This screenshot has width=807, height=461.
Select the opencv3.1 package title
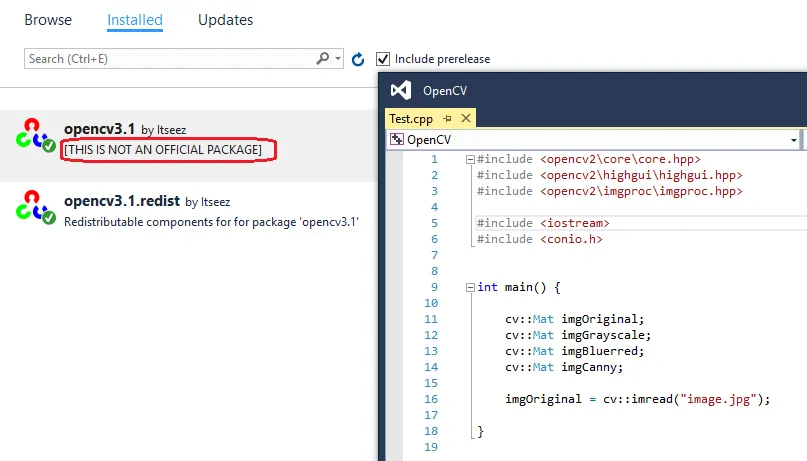tap(99, 129)
